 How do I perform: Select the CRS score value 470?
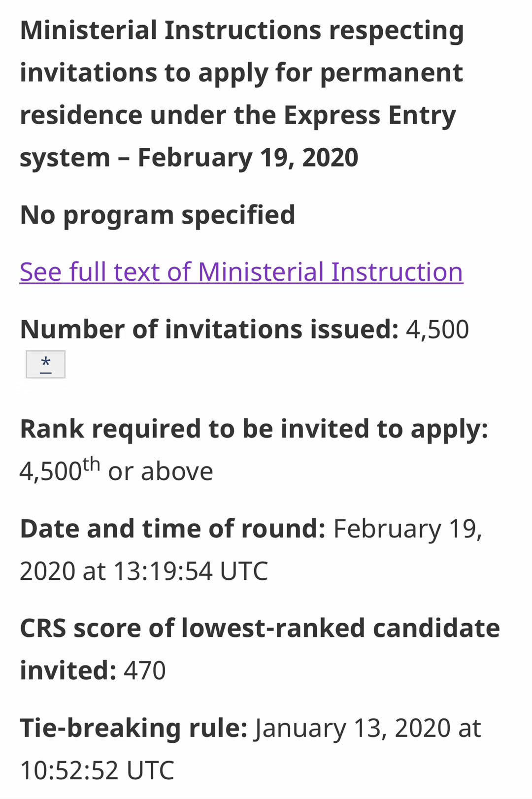pos(145,671)
